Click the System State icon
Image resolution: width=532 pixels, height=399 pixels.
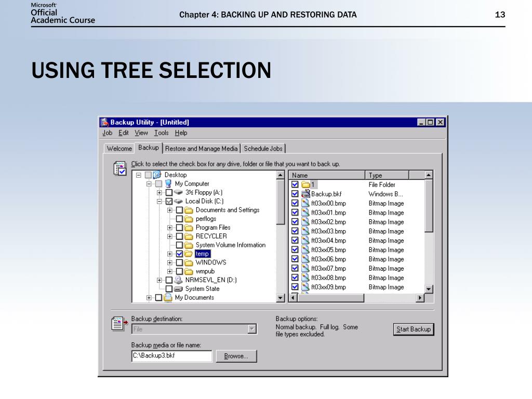tap(179, 289)
